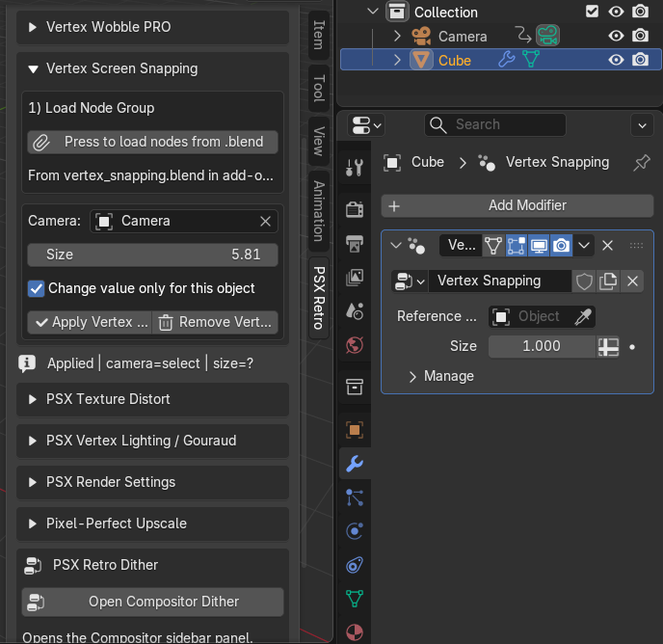Toggle modifier on-cage display
The height and width of the screenshot is (644, 663).
click(x=493, y=246)
